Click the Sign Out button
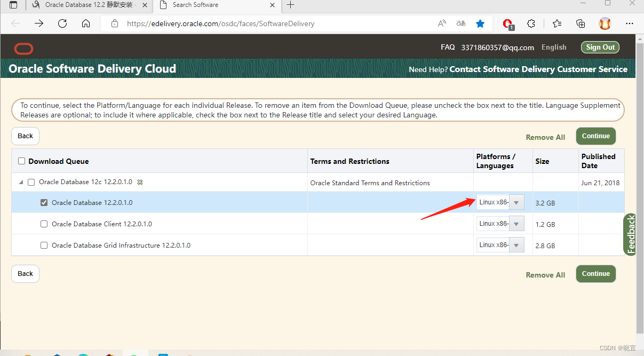Viewport: 644px width, 356px height. (x=600, y=47)
